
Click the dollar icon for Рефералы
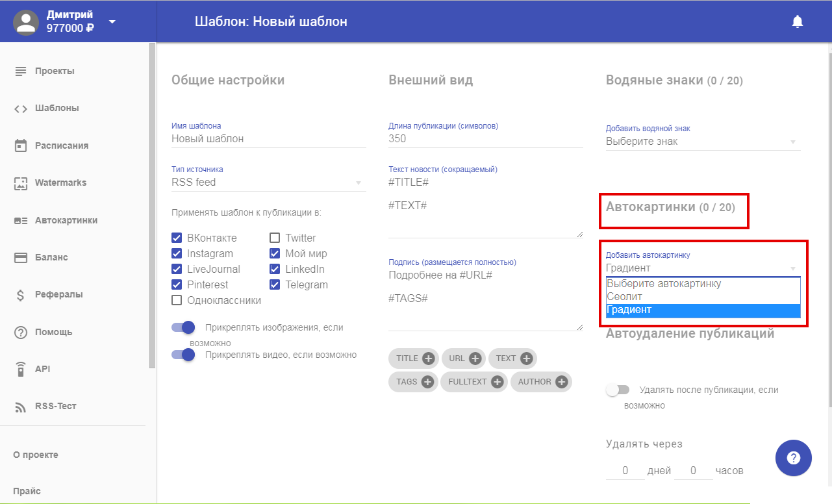(21, 295)
